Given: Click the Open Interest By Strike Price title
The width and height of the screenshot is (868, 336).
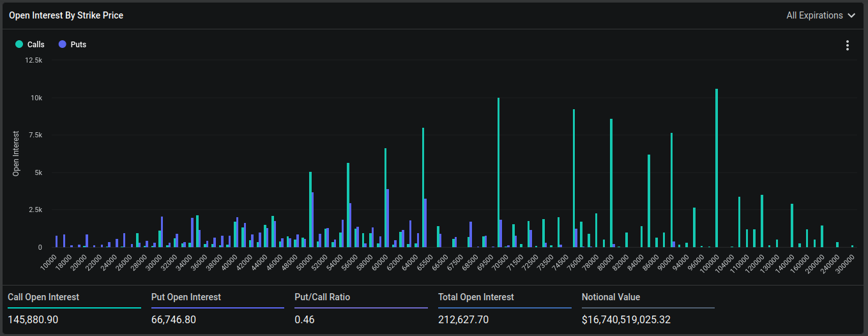Looking at the screenshot, I should (x=66, y=15).
